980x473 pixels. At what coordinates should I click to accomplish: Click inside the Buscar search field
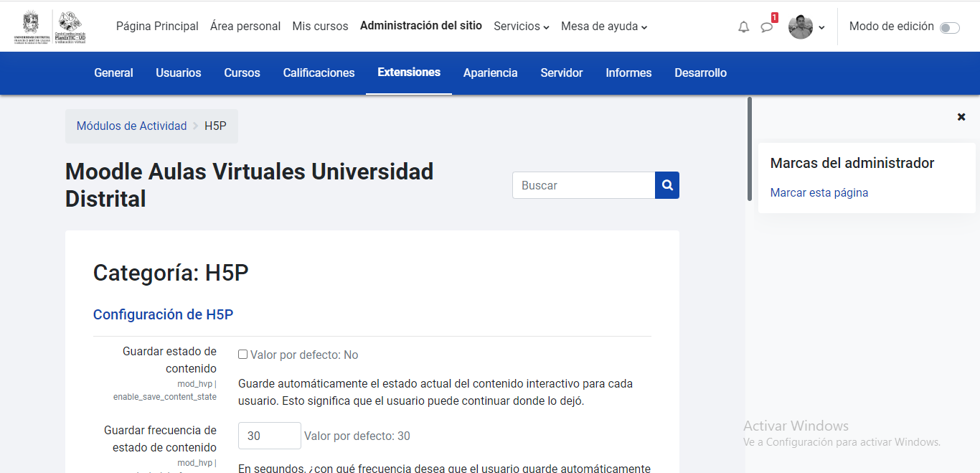pos(583,184)
